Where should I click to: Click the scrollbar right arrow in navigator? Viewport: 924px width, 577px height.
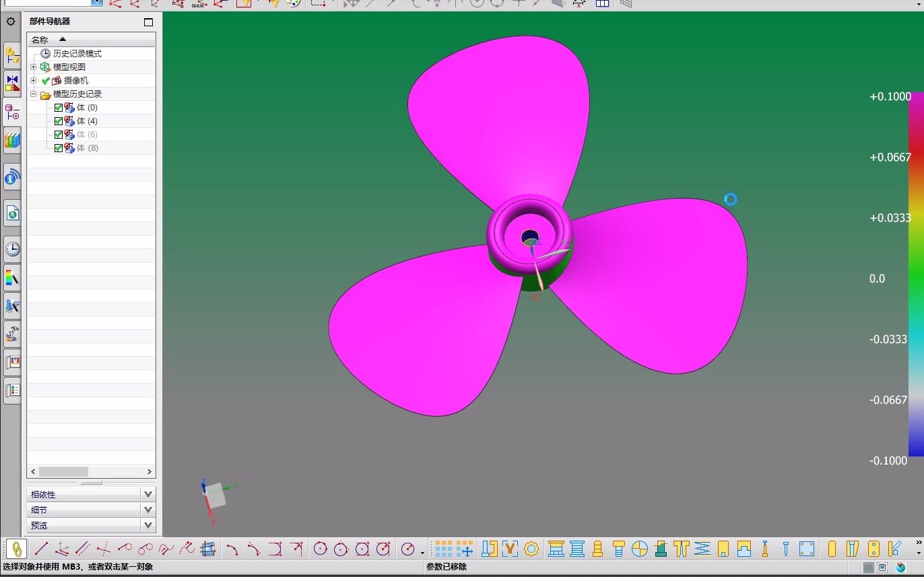[x=150, y=472]
